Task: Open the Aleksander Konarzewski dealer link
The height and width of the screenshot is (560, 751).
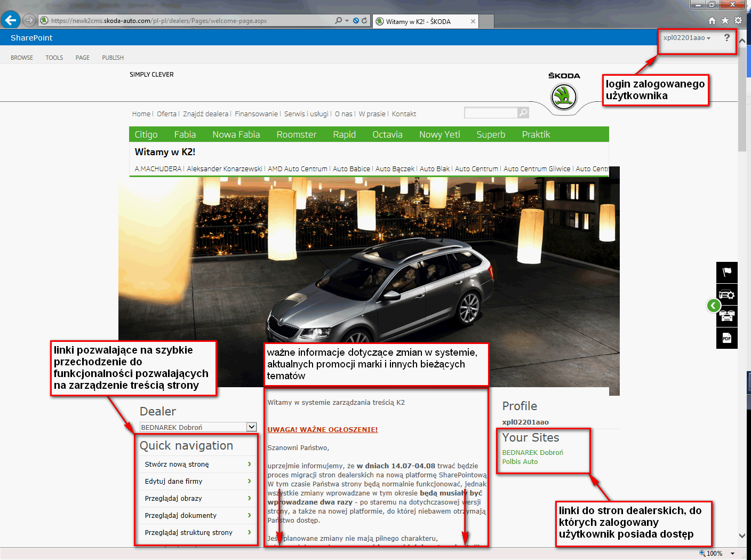Action: click(225, 169)
